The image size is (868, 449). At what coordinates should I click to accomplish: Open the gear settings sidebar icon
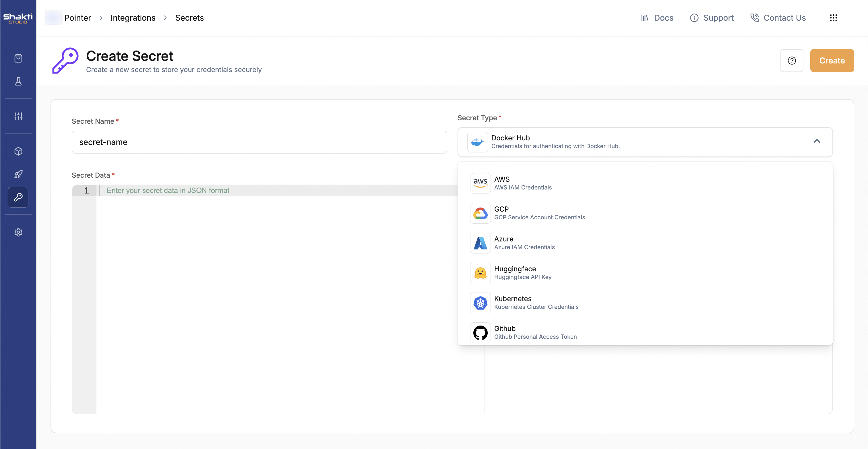tap(18, 232)
